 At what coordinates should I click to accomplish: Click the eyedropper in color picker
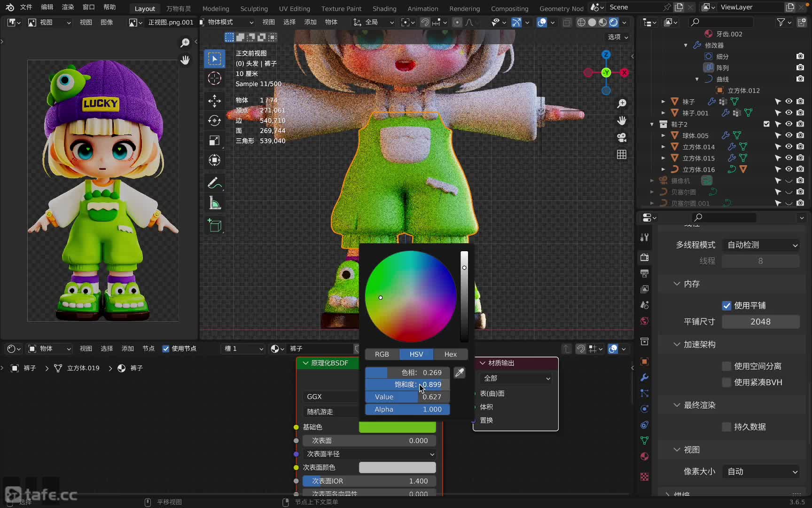click(x=460, y=373)
